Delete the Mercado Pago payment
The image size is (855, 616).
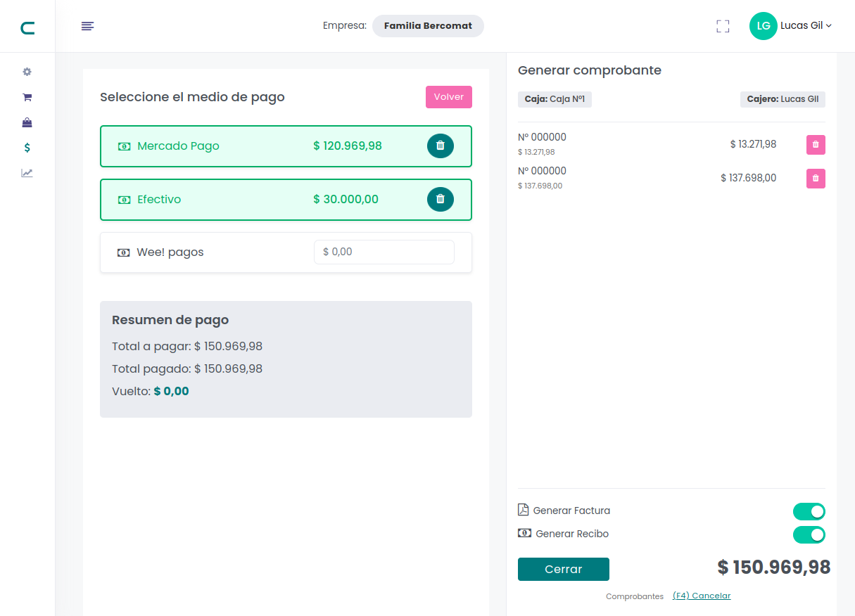coord(441,146)
